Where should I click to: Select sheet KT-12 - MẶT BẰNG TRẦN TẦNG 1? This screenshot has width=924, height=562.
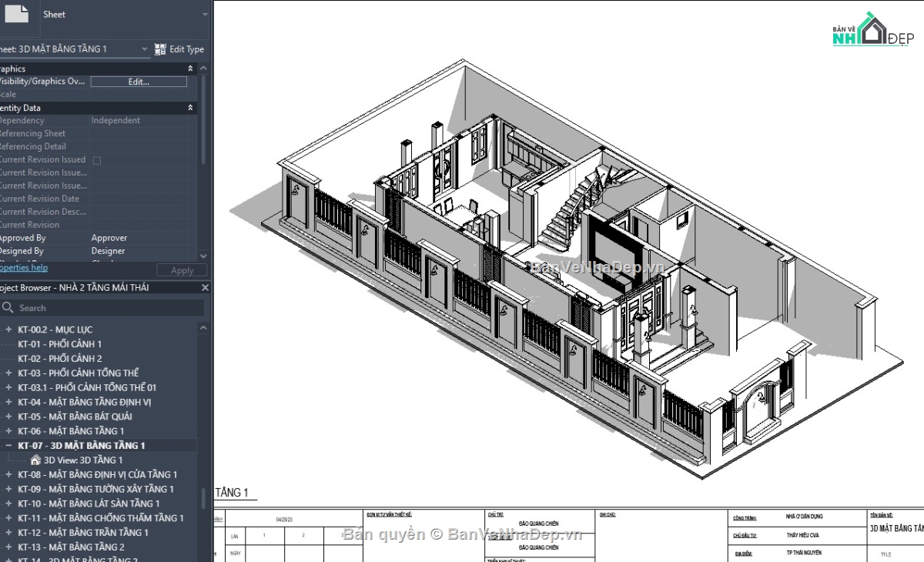[x=83, y=533]
